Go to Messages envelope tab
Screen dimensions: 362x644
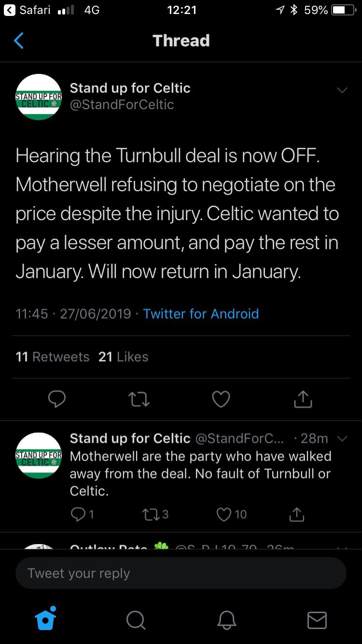tap(317, 620)
